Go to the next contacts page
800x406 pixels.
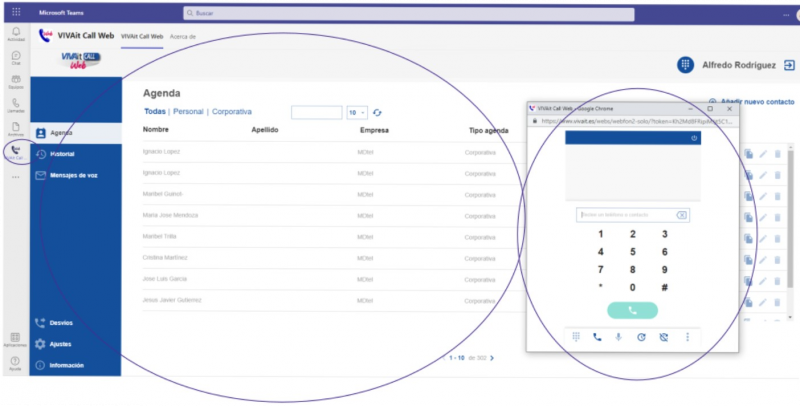point(492,358)
